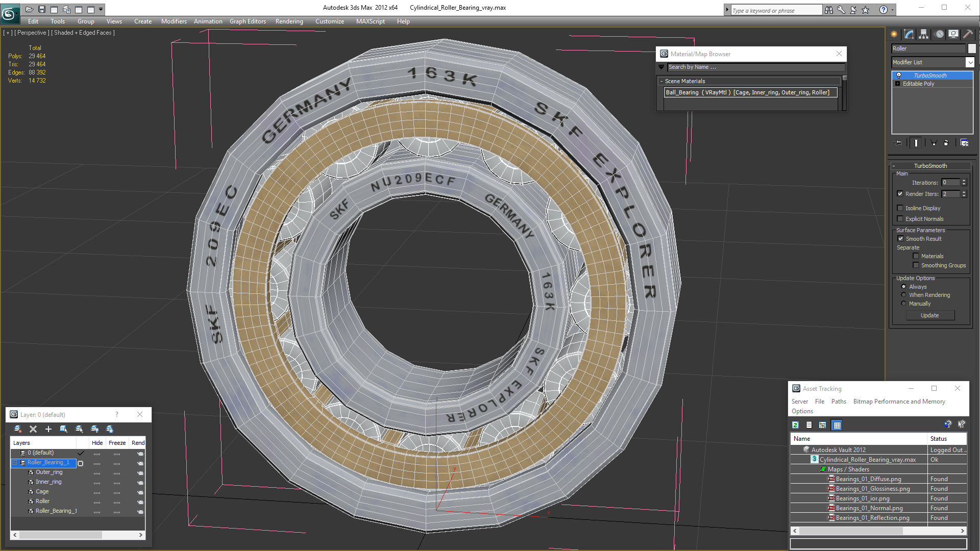Expand the InfoCenter search field arrow
Image resolution: width=980 pixels, height=551 pixels.
[727, 10]
